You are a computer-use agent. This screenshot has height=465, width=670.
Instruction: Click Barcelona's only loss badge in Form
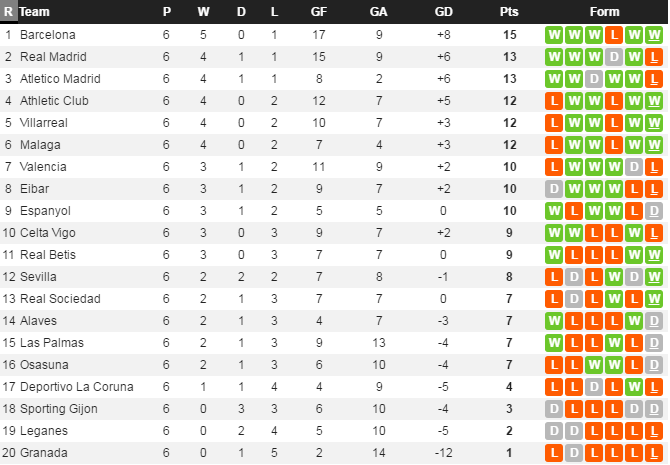(x=614, y=35)
